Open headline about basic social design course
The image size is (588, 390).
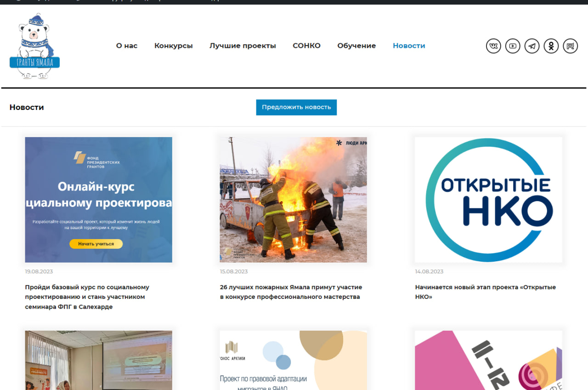pyautogui.click(x=87, y=297)
